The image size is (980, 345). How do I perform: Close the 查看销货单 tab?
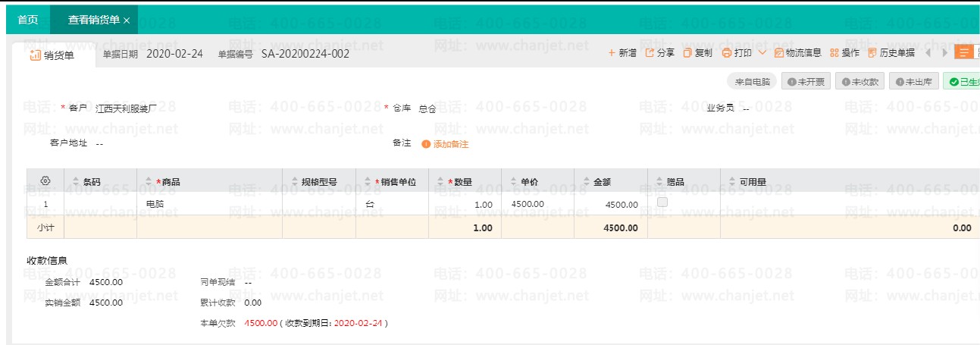tap(127, 20)
